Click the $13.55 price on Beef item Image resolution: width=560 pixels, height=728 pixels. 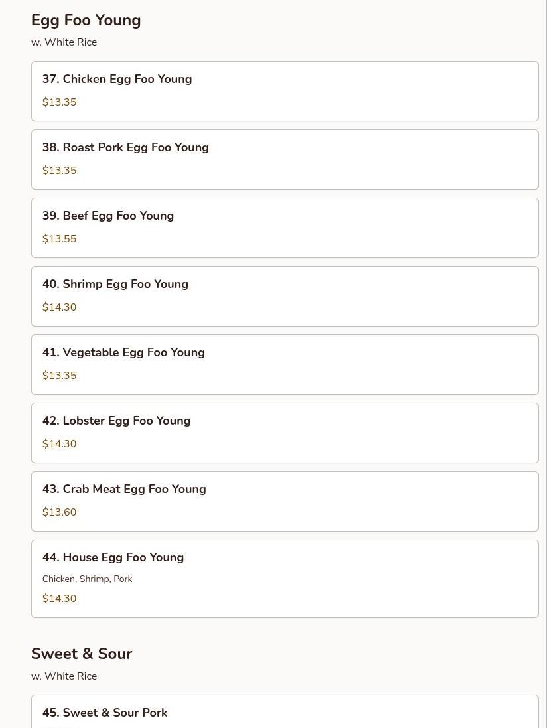pos(60,239)
